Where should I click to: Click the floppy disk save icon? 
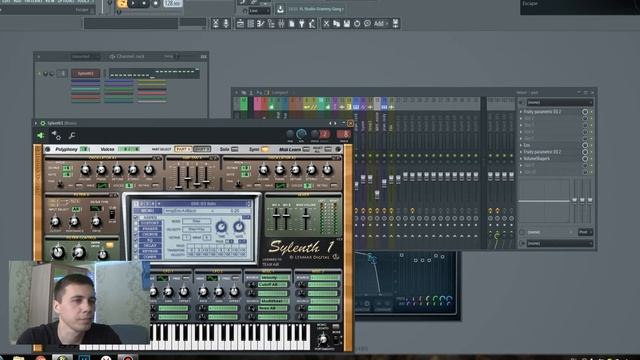point(346,24)
